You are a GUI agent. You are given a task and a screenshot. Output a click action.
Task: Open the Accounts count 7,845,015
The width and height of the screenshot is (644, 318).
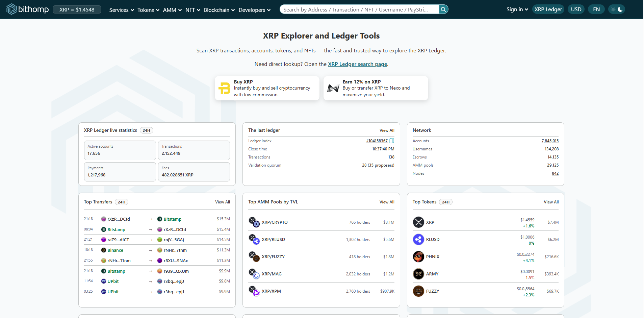[x=550, y=141]
